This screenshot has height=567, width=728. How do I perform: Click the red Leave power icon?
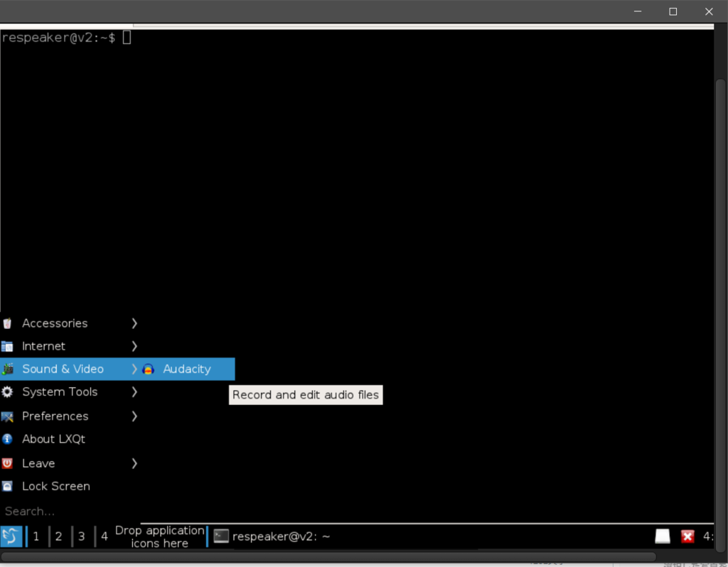tap(7, 463)
